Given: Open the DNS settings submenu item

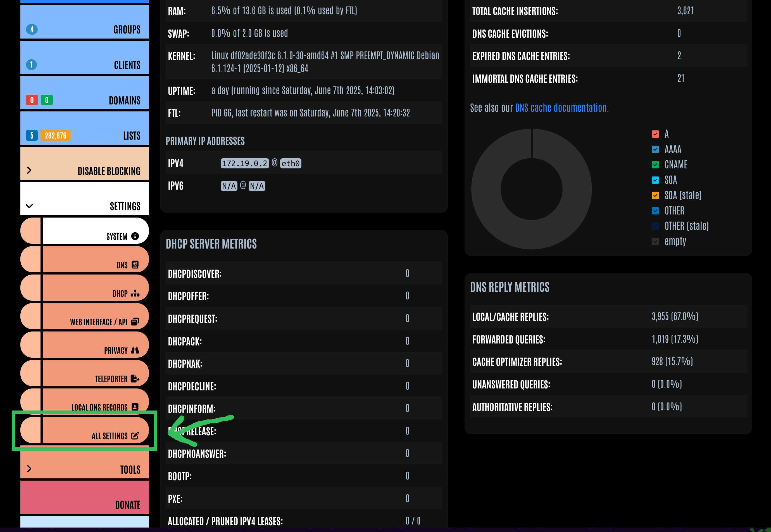Looking at the screenshot, I should (84, 259).
